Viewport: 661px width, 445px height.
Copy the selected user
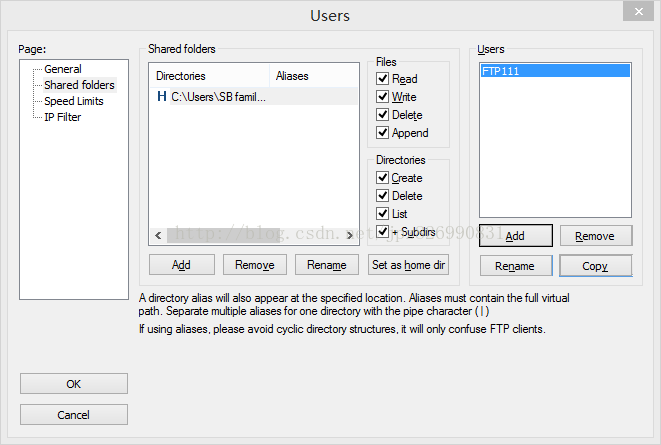596,266
